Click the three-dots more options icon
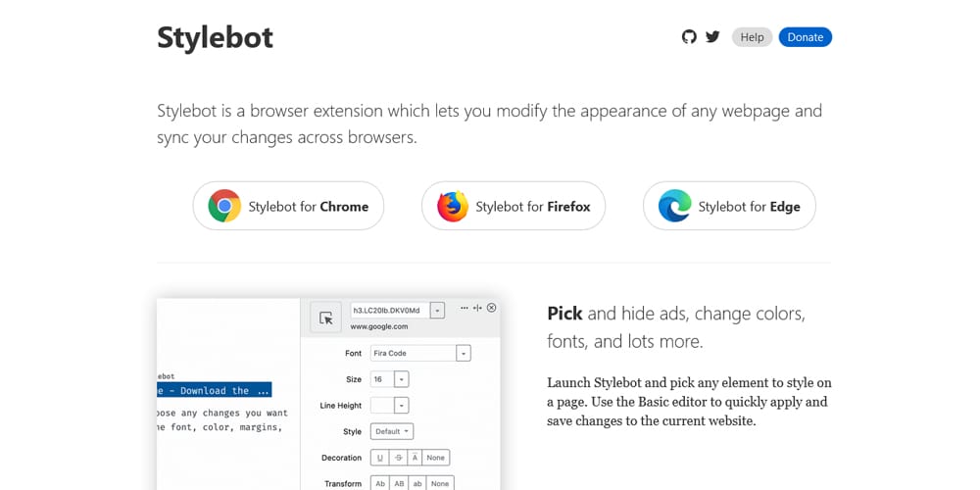 pos(464,308)
